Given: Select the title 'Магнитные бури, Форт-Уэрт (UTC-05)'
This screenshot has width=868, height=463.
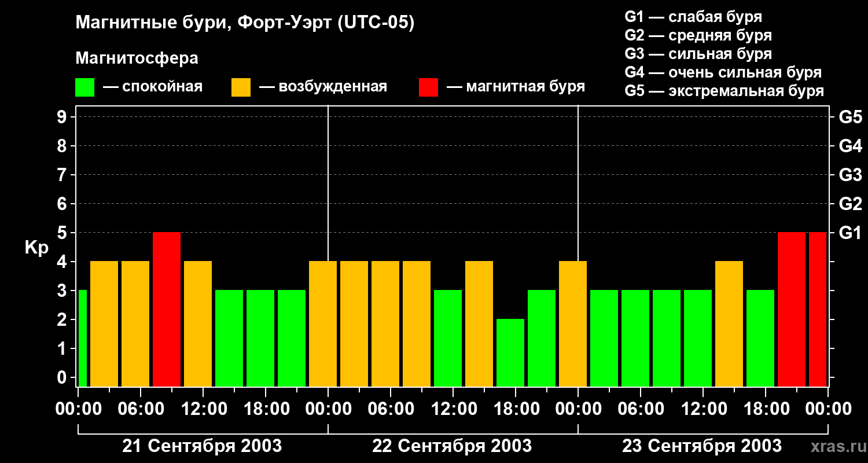Looking at the screenshot, I should tap(245, 23).
